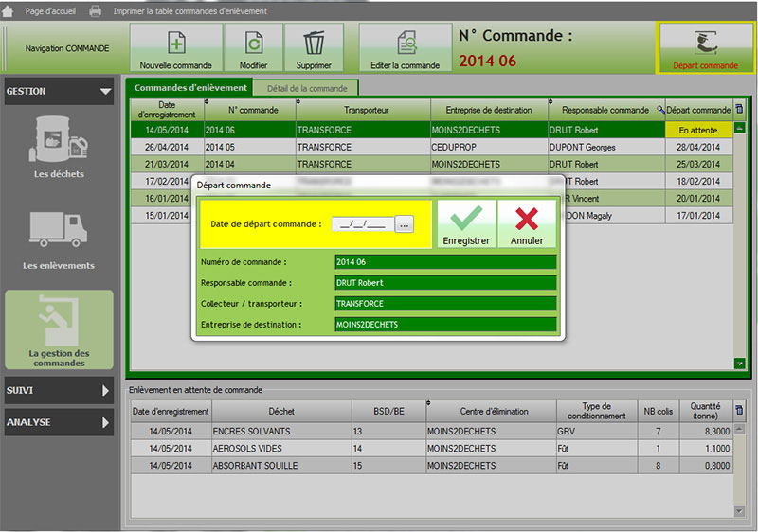Click Responsable commande field DRUT Robert

coord(445,282)
